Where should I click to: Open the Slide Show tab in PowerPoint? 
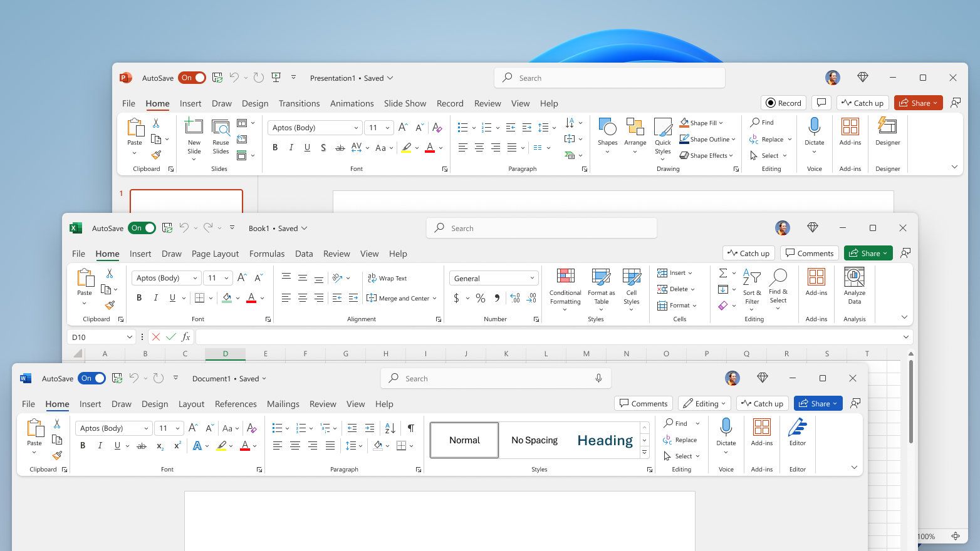click(x=405, y=103)
